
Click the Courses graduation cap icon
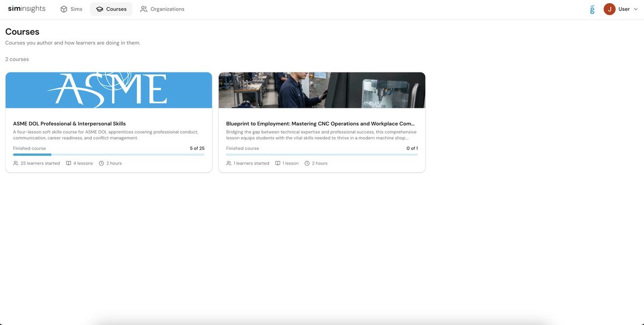tap(99, 9)
